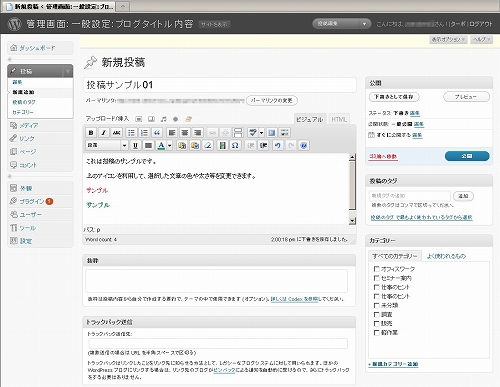The image size is (500, 387).
Task: Insert a special character (Omega)
Action: (x=235, y=145)
